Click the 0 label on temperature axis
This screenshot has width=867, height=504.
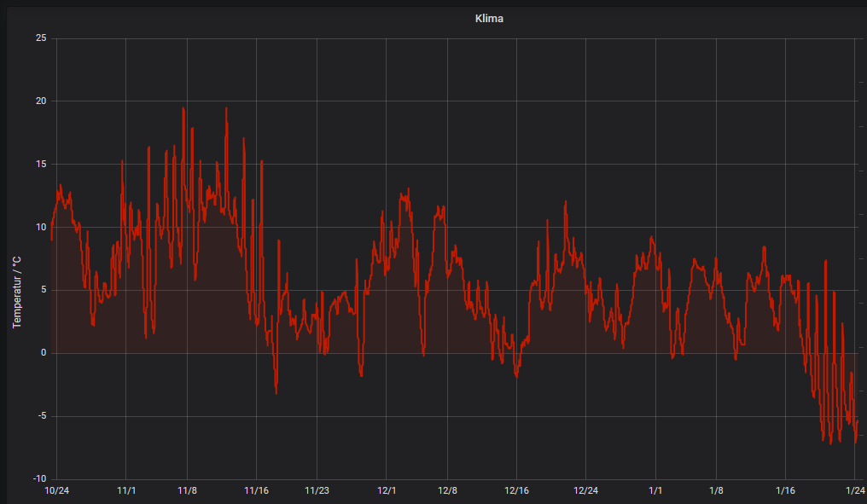coord(44,353)
